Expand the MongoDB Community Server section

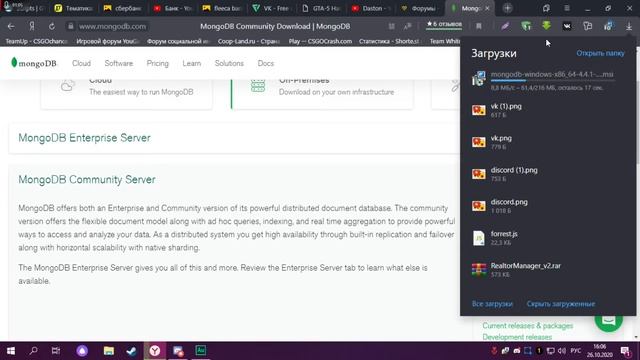[x=87, y=180]
